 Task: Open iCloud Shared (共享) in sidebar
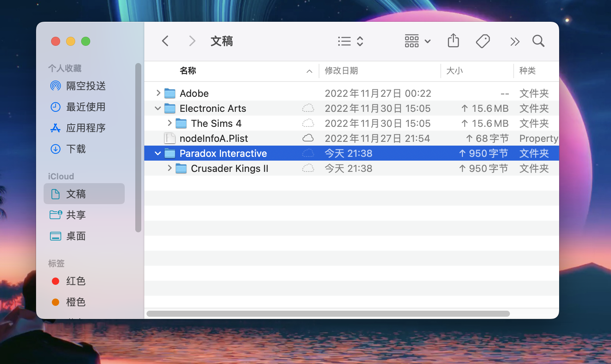tap(84, 215)
